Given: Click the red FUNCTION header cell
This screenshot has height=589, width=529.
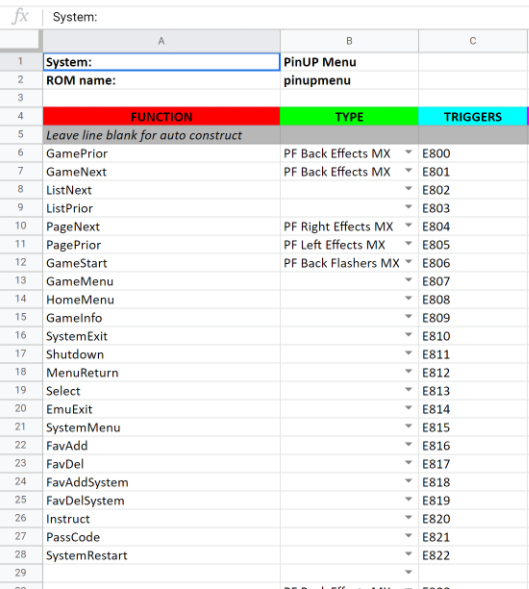Looking at the screenshot, I should pyautogui.click(x=161, y=116).
